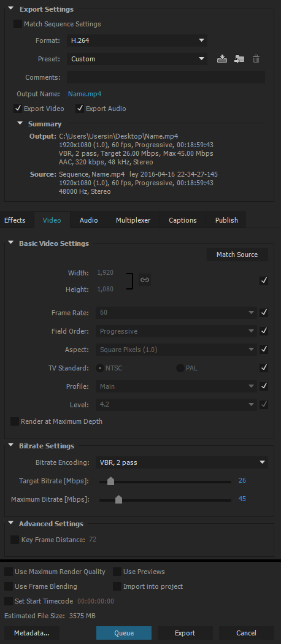
Task: Collapse the Summary section triangle
Action: 20,123
